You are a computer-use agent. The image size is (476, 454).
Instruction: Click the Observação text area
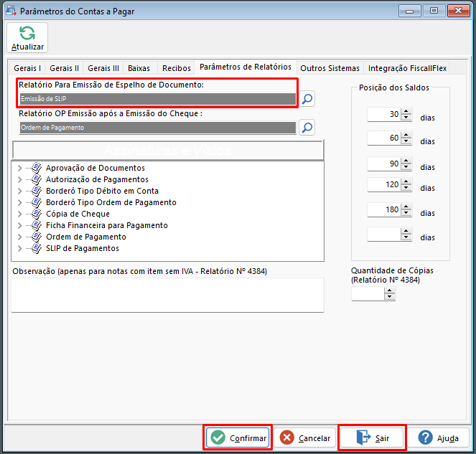coord(167,295)
